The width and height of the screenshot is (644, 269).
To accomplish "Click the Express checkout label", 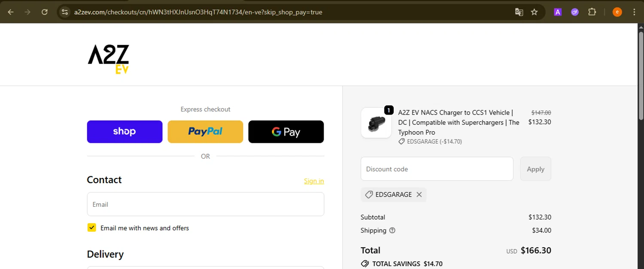I will 205,109.
